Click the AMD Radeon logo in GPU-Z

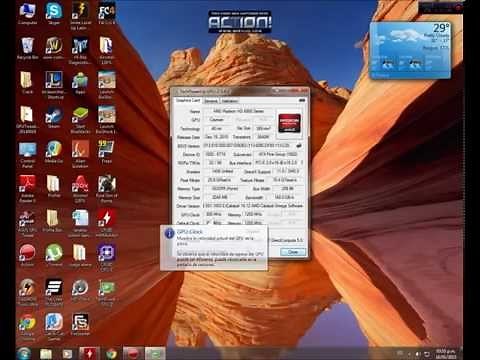click(289, 123)
